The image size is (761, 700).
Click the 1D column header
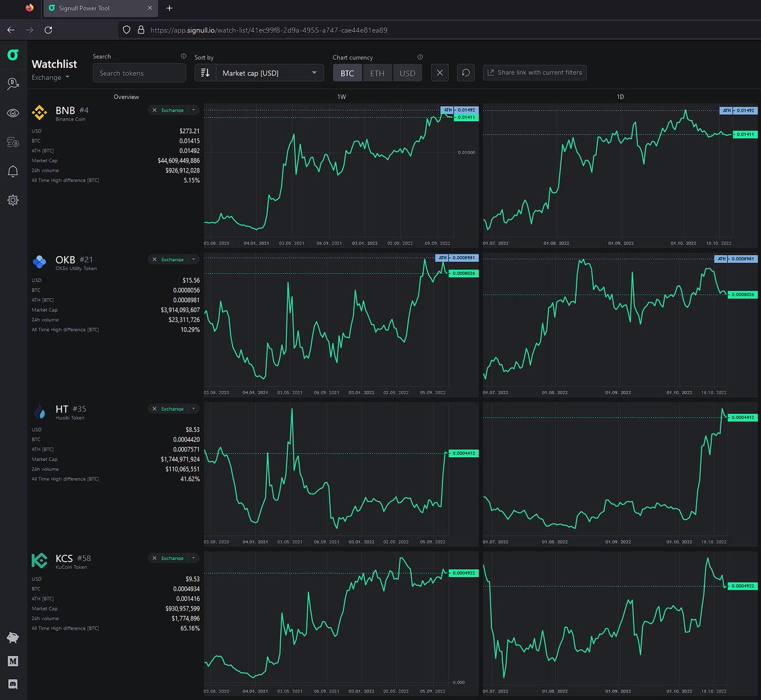click(620, 97)
